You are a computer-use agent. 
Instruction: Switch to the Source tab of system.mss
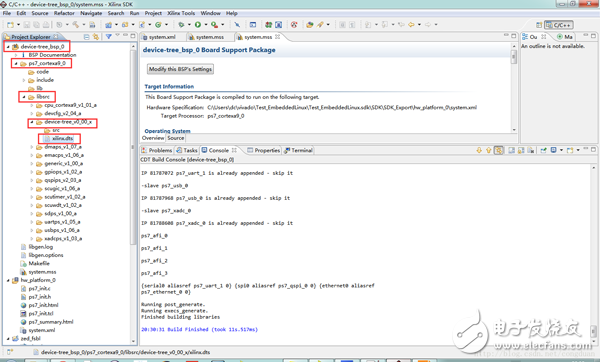click(x=176, y=138)
